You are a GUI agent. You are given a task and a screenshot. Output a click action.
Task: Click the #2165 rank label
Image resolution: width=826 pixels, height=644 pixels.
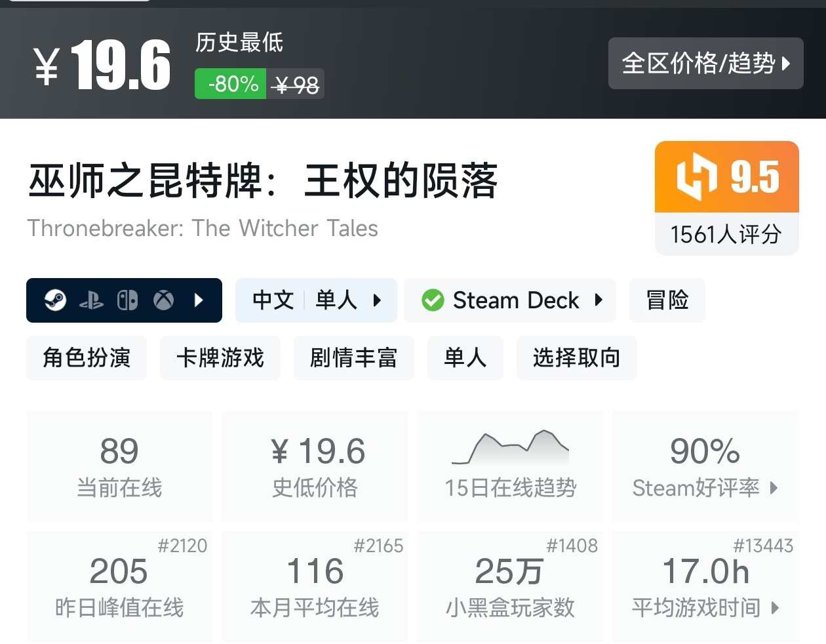[378, 546]
